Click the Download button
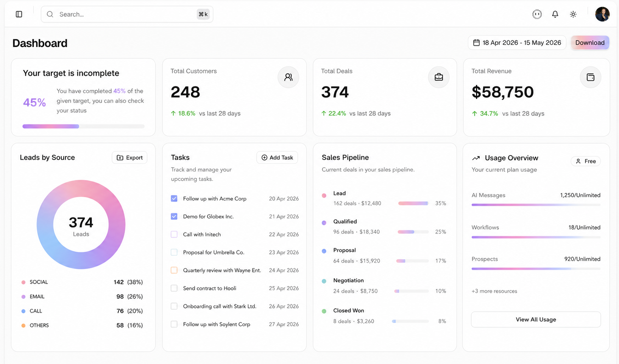The width and height of the screenshot is (619, 364). pos(590,43)
